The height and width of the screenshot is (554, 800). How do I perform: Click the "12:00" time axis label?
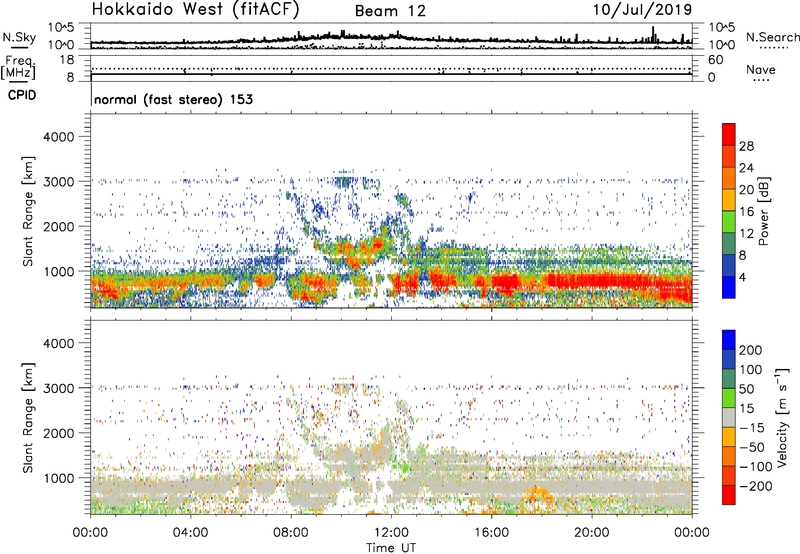(x=391, y=533)
